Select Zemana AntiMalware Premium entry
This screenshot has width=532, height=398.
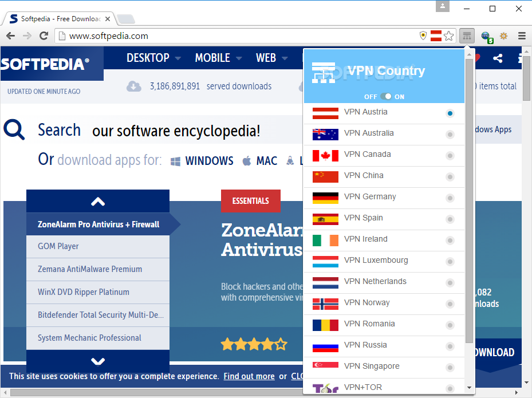(98, 269)
